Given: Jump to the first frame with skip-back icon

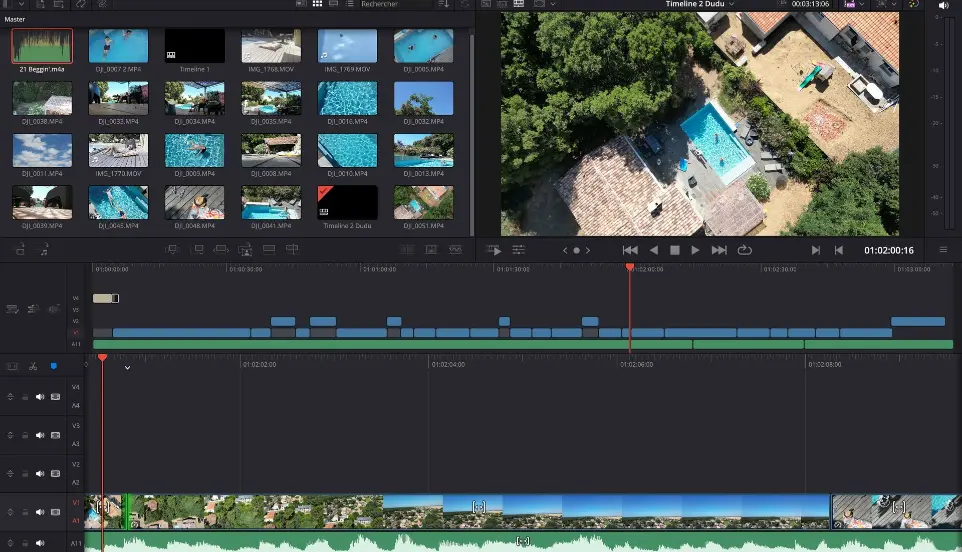Looking at the screenshot, I should (x=630, y=250).
